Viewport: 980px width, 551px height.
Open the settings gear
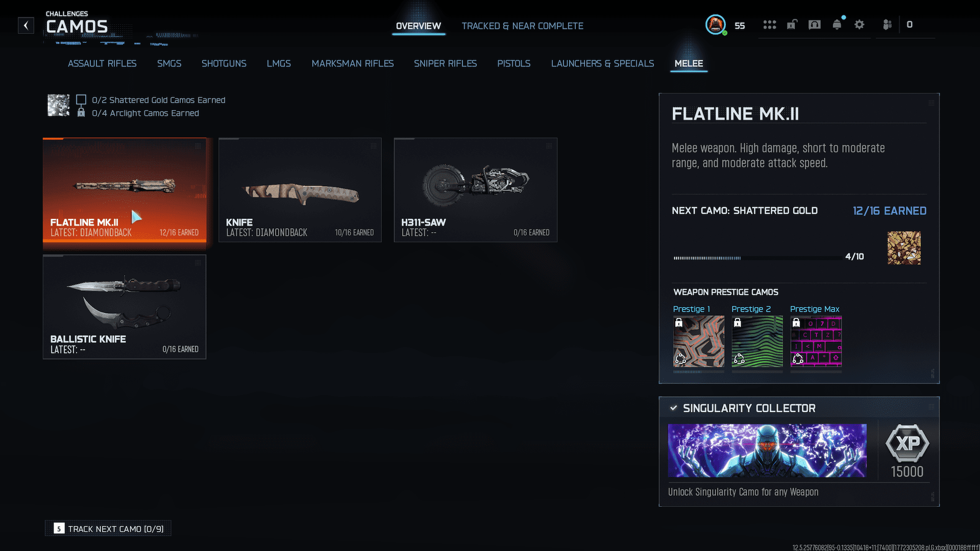(x=860, y=24)
